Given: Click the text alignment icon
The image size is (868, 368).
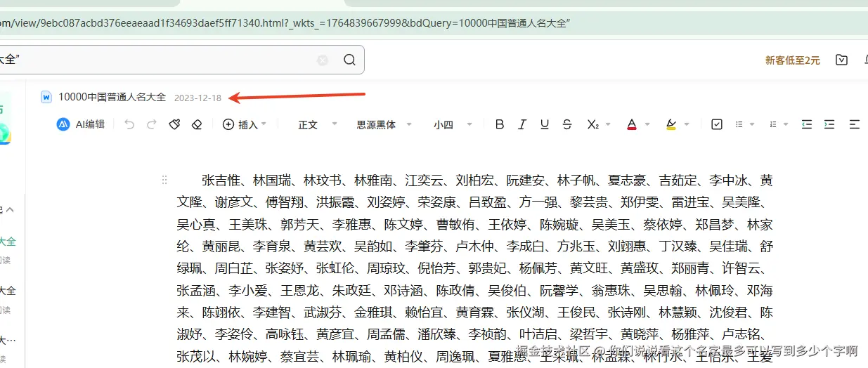Looking at the screenshot, I should click(x=854, y=124).
